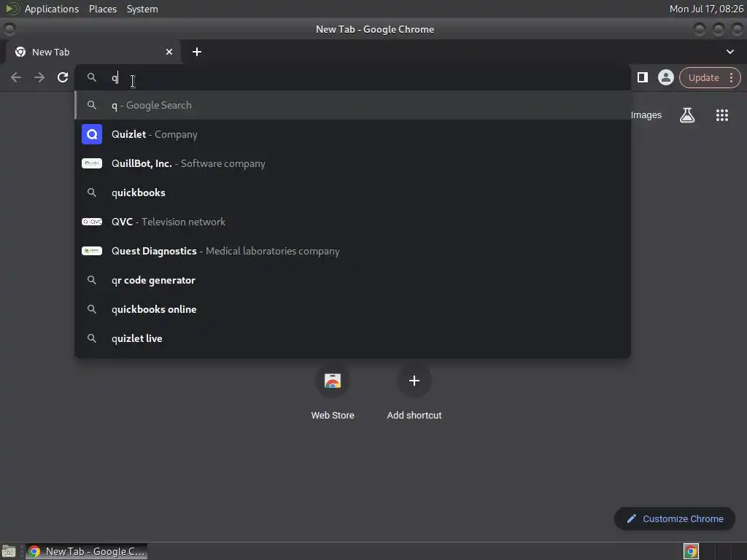Viewport: 747px width, 560px height.
Task: Click the clock showing Mon Jul 17
Action: tap(706, 9)
